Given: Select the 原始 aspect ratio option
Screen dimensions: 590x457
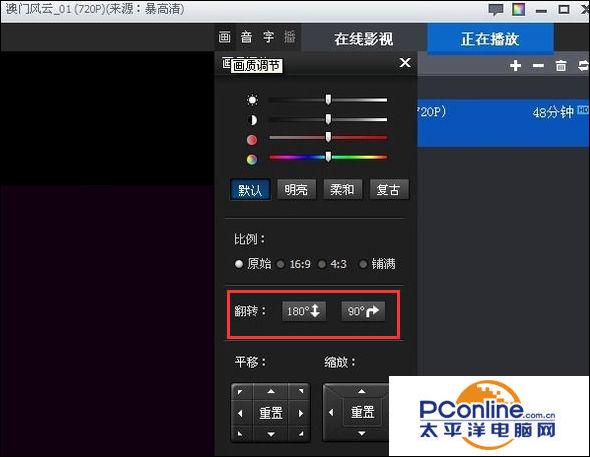Looking at the screenshot, I should 252,264.
